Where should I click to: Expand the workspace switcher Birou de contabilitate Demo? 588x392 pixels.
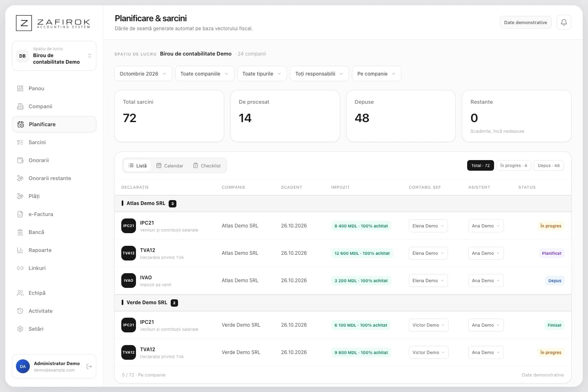54,56
